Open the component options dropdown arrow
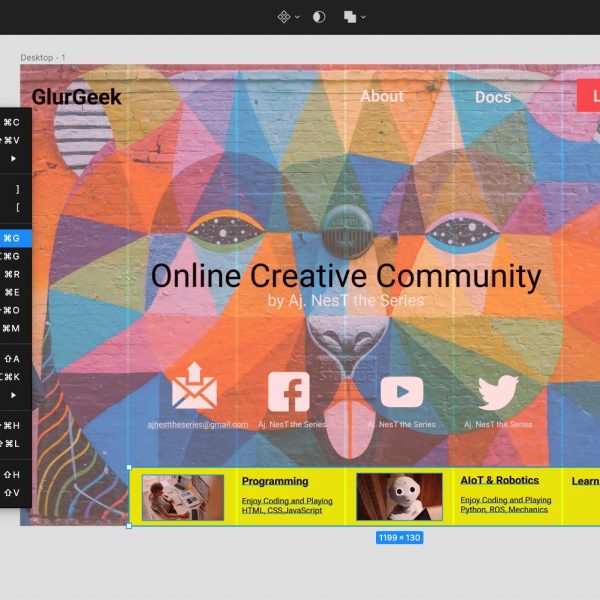The image size is (600, 600). coord(297,17)
